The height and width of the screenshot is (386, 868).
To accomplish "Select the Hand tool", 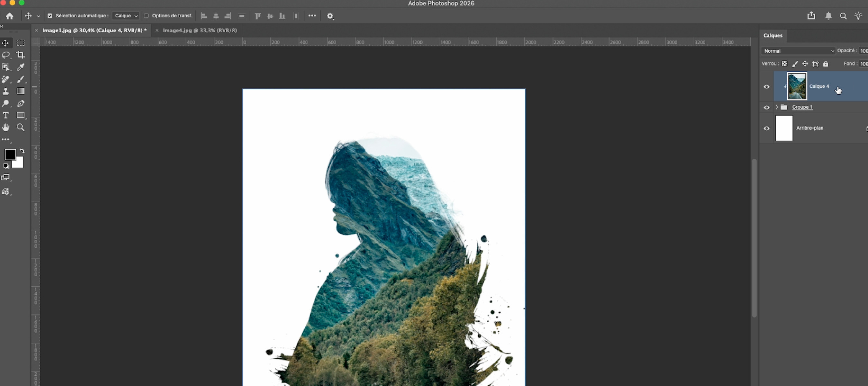I will click(6, 127).
